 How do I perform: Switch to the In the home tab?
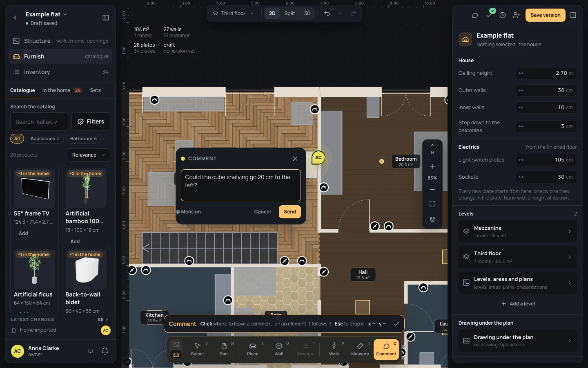(x=62, y=90)
